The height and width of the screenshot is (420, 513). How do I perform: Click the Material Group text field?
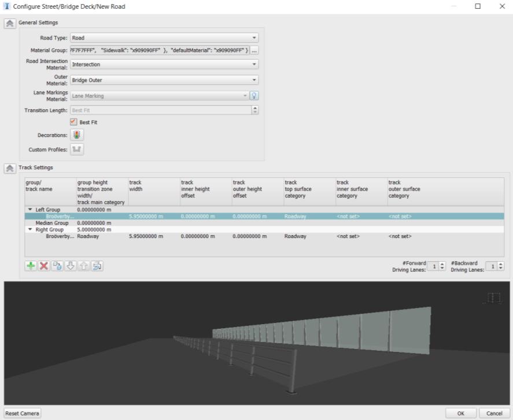tap(160, 50)
